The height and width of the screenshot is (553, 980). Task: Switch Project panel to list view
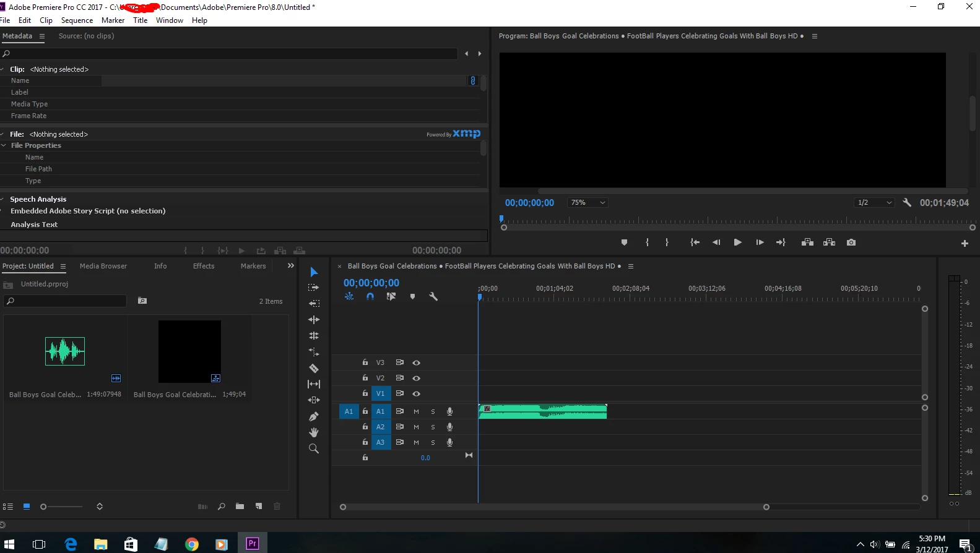pyautogui.click(x=8, y=507)
